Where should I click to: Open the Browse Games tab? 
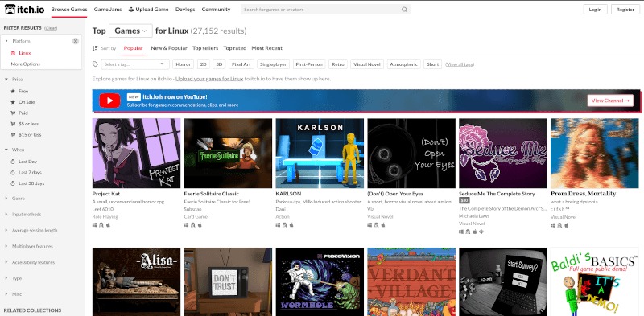pyautogui.click(x=69, y=10)
